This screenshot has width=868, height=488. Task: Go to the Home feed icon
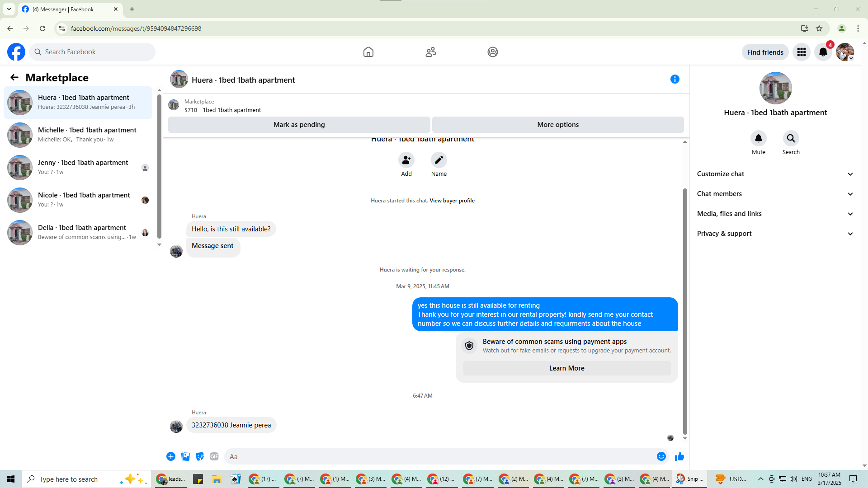368,52
